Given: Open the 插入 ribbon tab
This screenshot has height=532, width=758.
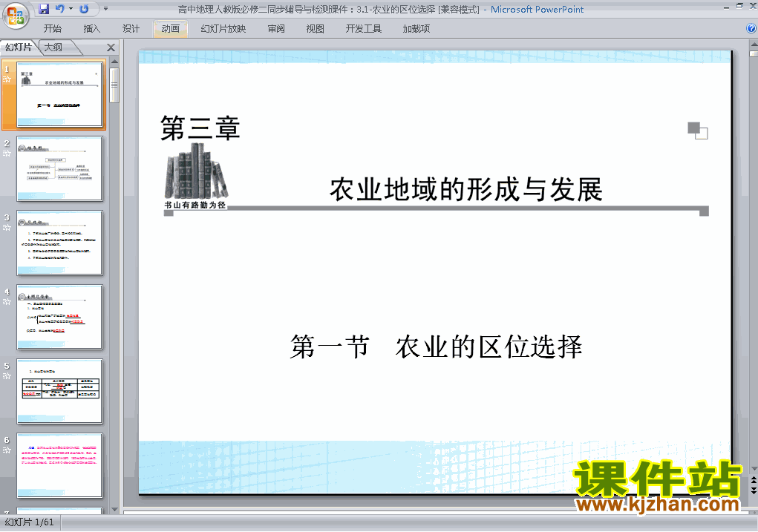Looking at the screenshot, I should pos(91,29).
